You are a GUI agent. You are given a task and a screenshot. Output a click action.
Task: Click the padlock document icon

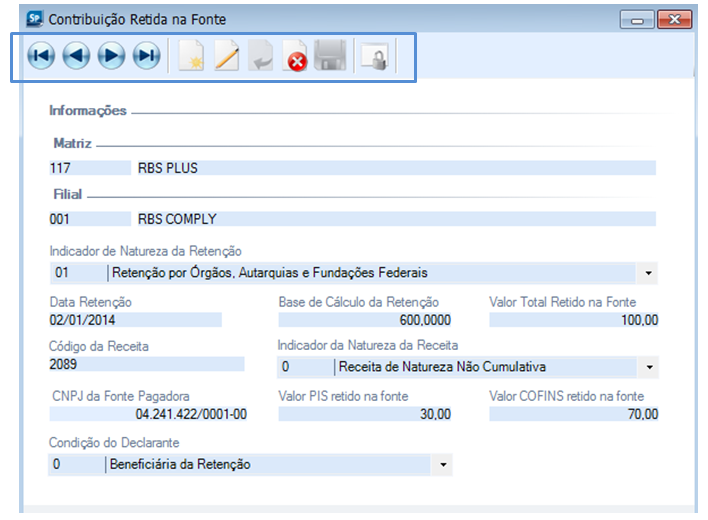375,56
